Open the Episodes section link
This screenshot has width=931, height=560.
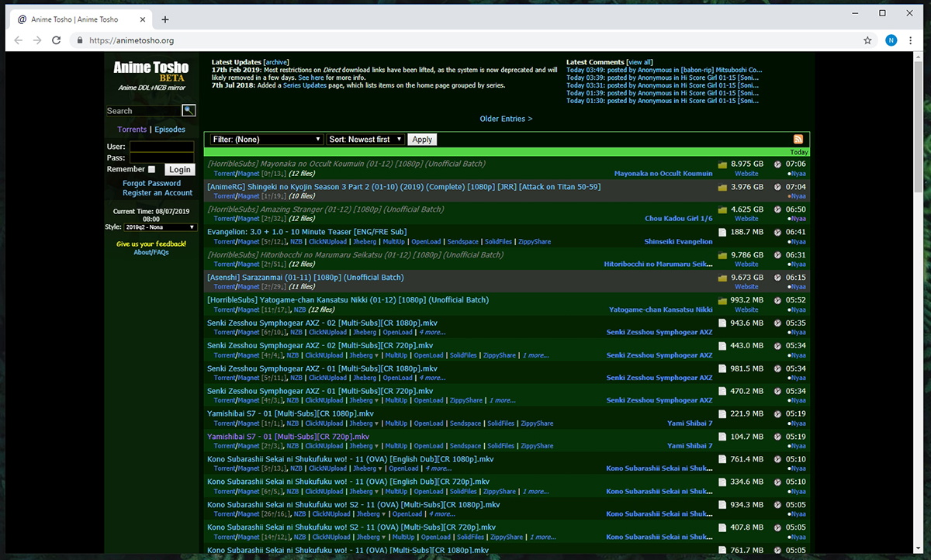pos(170,130)
